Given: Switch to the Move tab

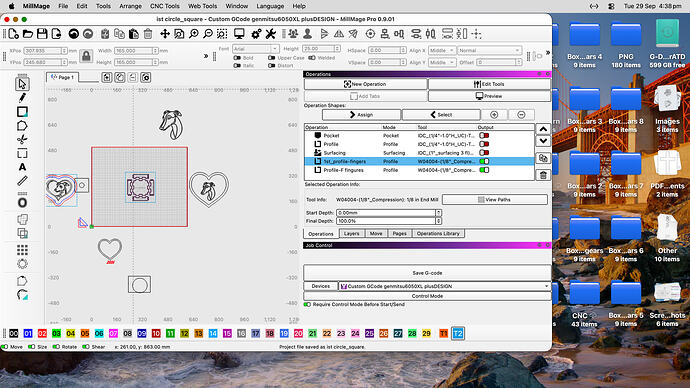Looking at the screenshot, I should click(376, 234).
